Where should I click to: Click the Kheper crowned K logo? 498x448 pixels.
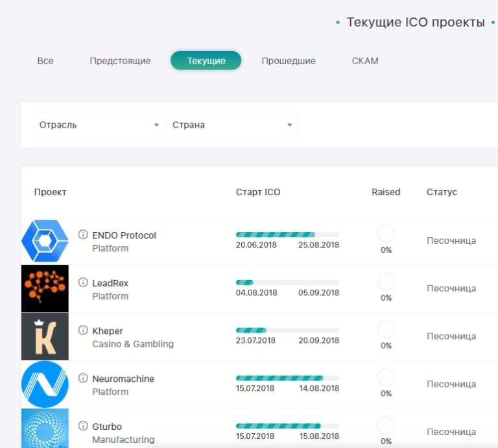45,336
